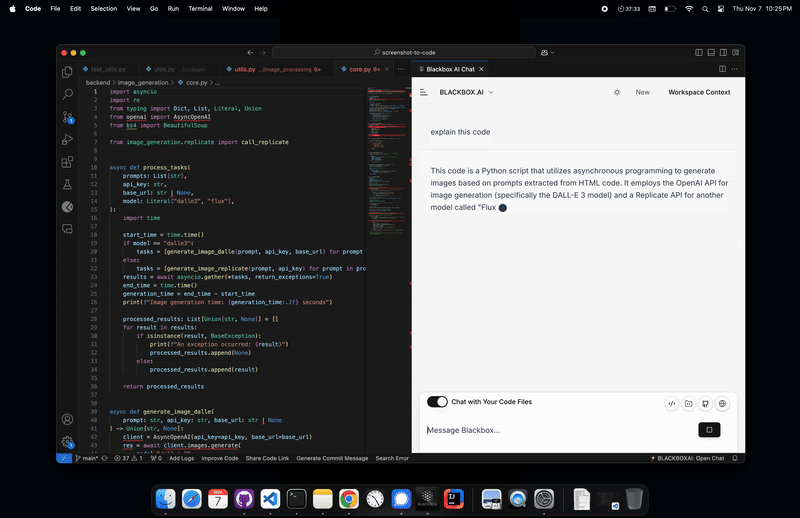Go forward with the navigation arrow
Image resolution: width=800 pixels, height=518 pixels.
click(x=263, y=53)
